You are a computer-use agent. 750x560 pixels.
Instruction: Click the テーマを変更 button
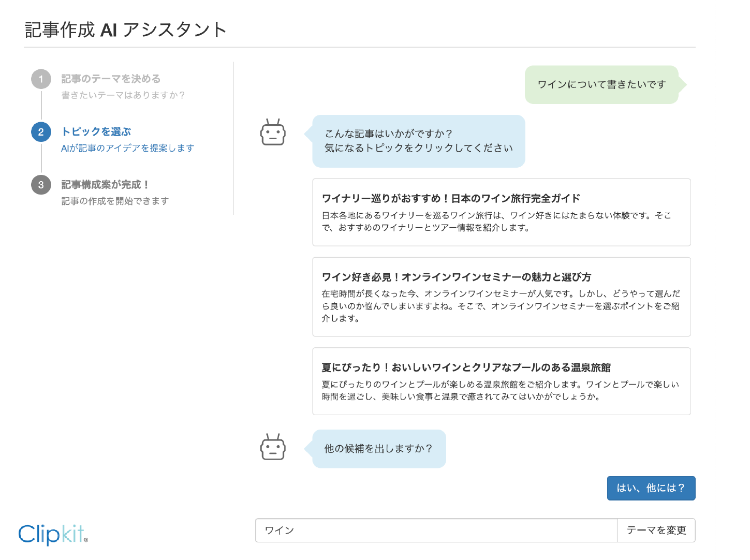point(656,530)
